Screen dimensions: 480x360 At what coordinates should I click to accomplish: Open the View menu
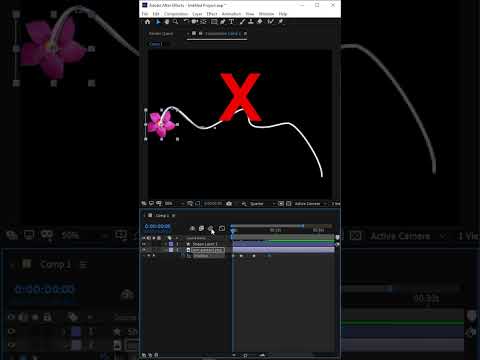(250, 14)
